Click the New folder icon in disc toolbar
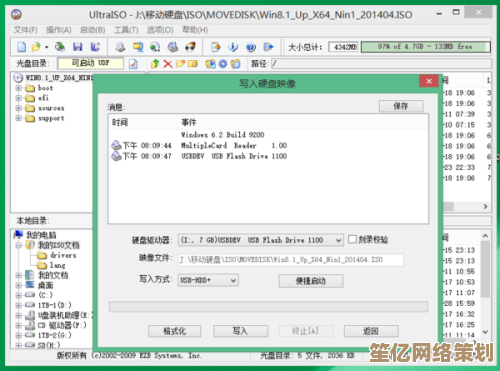Image resolution: width=500 pixels, height=371 pixels. click(x=180, y=64)
